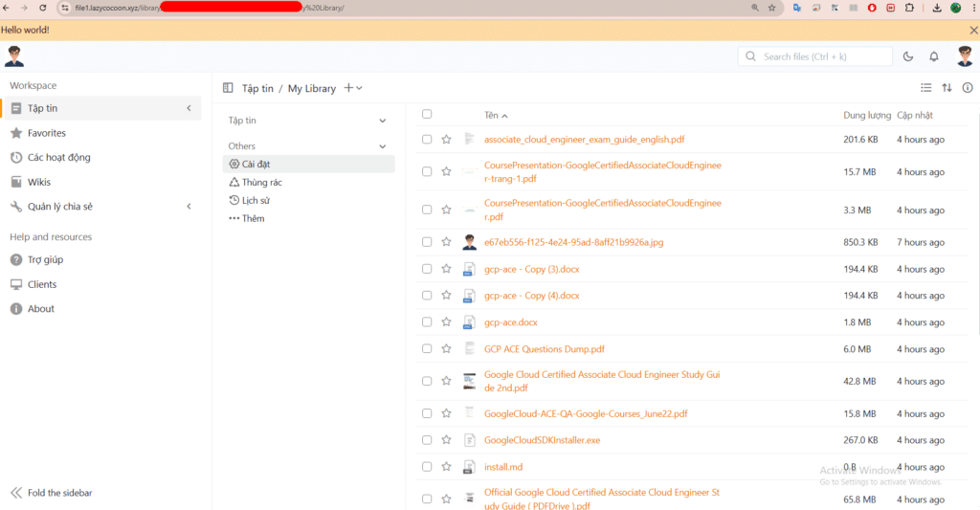Open Thùng rác trash in Others

coord(261,182)
